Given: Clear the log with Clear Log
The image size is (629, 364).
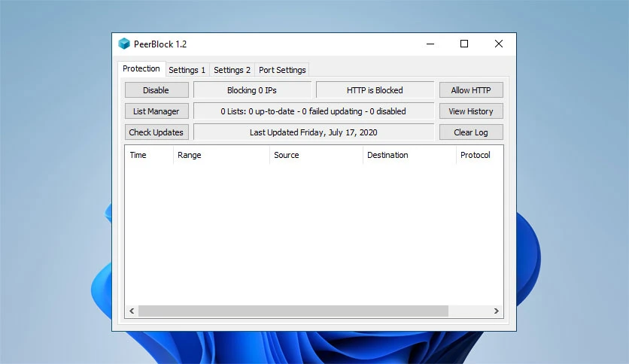Looking at the screenshot, I should click(471, 132).
